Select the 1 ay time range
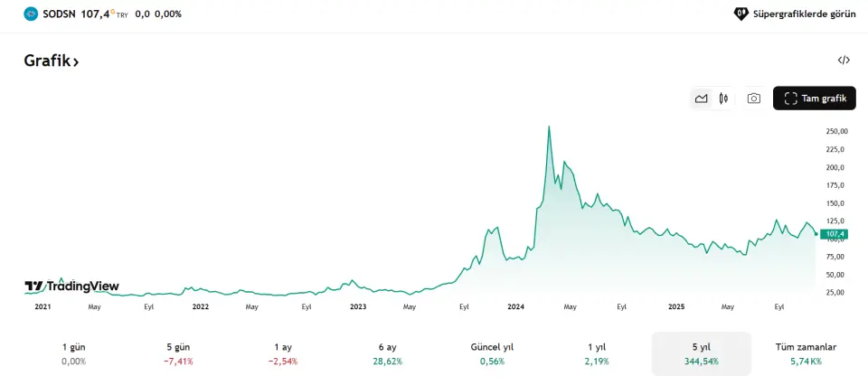The image size is (868, 385). [x=283, y=353]
